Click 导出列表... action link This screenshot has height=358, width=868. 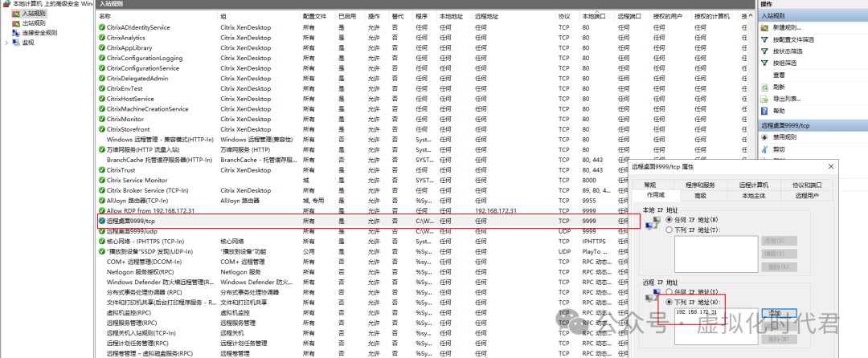click(787, 99)
